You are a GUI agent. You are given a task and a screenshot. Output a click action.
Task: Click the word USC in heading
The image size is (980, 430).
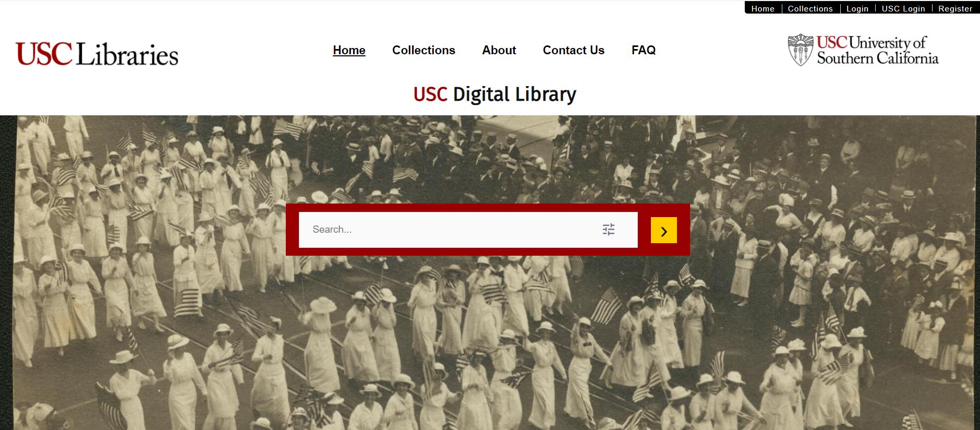click(x=430, y=94)
